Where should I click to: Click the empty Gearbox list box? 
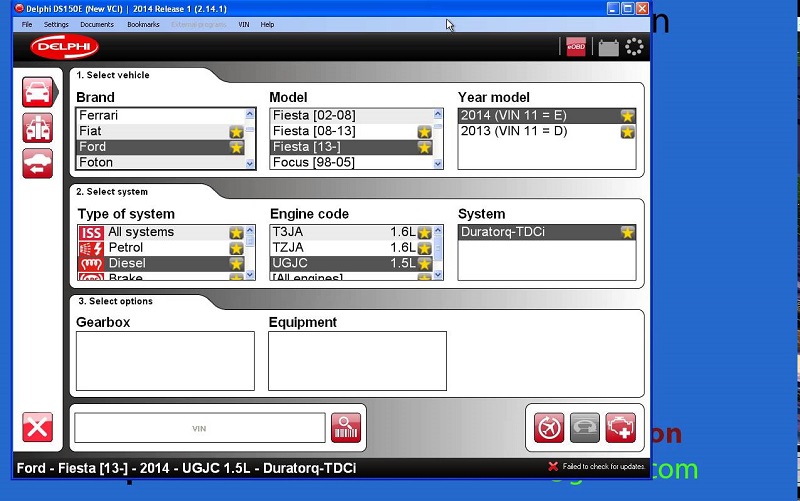165,361
